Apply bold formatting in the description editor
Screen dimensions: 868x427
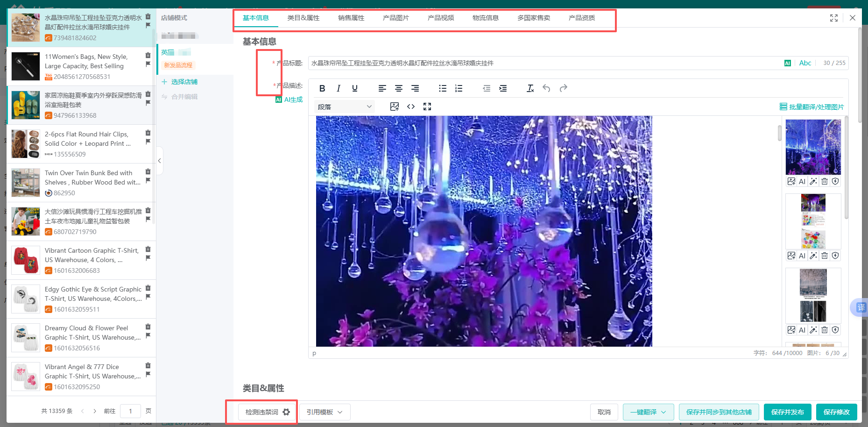(x=322, y=88)
